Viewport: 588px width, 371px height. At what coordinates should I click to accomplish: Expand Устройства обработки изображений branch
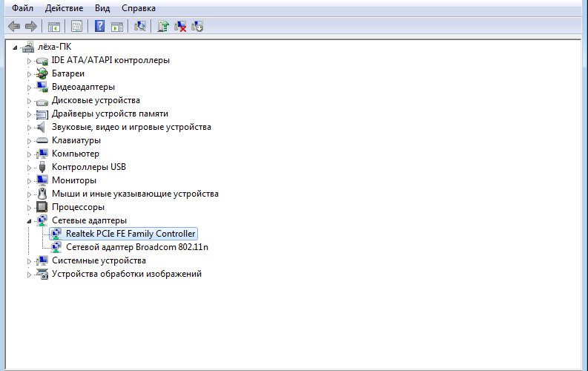point(29,275)
